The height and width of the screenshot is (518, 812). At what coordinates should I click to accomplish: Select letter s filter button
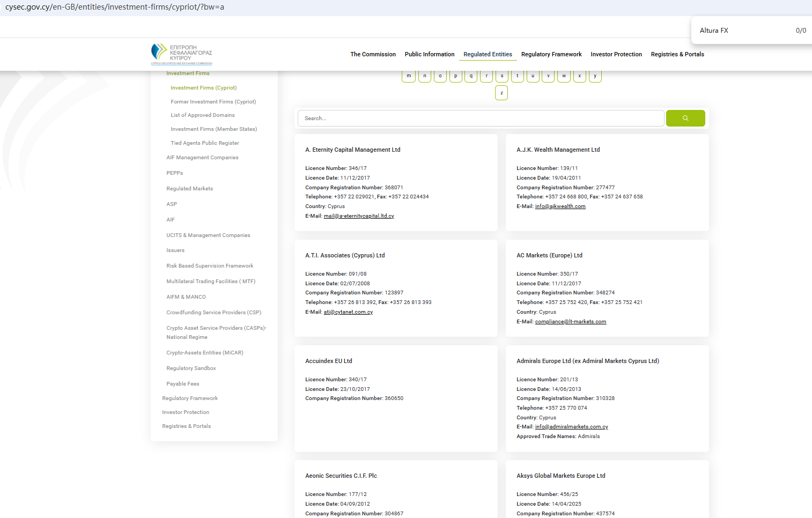[502, 76]
